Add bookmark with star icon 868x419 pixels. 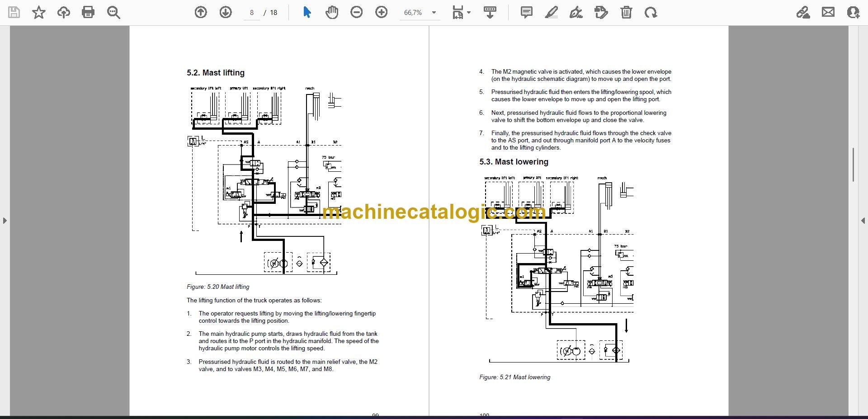point(39,12)
